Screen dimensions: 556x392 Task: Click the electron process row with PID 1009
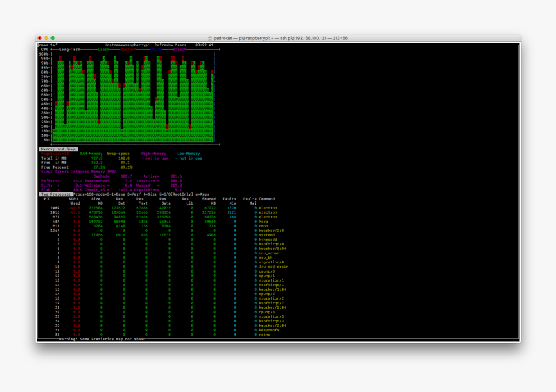click(x=164, y=208)
